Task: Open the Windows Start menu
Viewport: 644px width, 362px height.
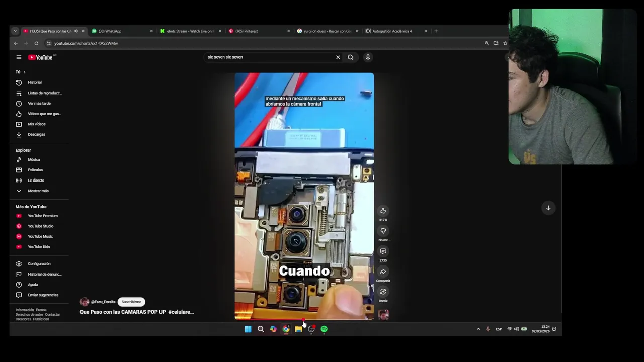Action: 248,329
